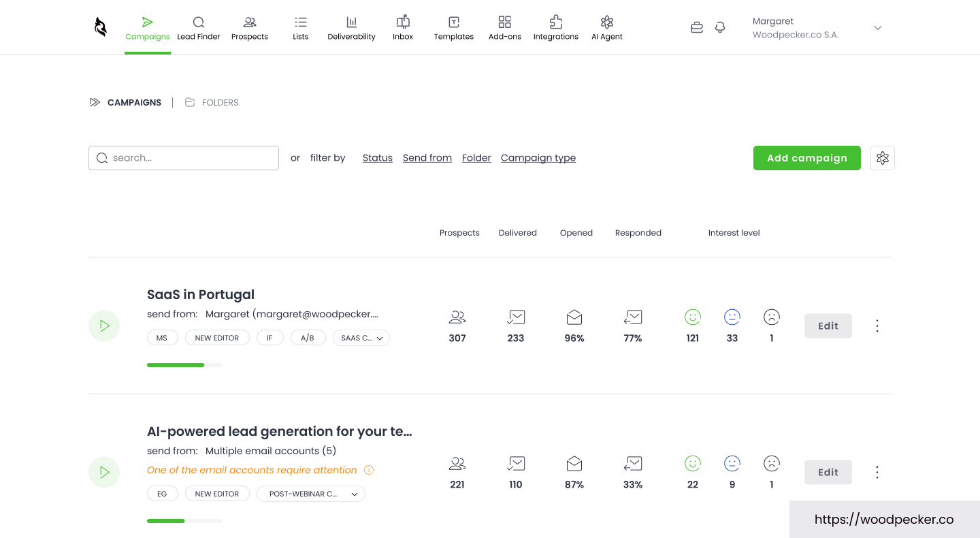Image resolution: width=980 pixels, height=538 pixels.
Task: Click the AI settings icon beside Add campaign
Action: tap(883, 158)
